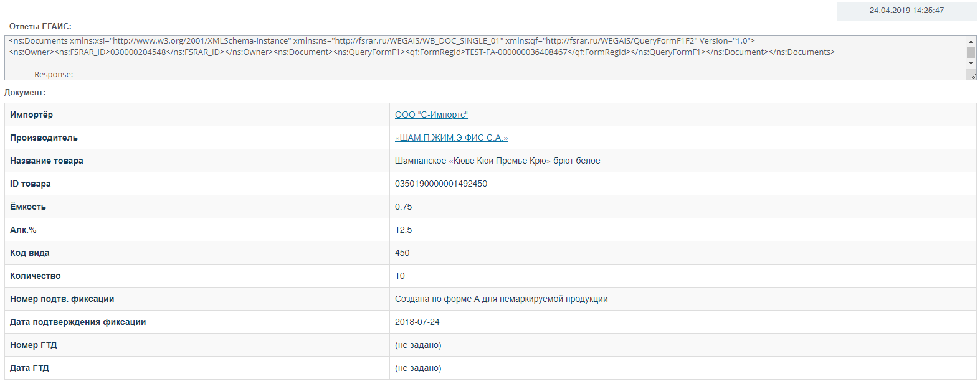Click inside the ЕГАИС XML response text area
The image size is (980, 384).
(x=485, y=58)
